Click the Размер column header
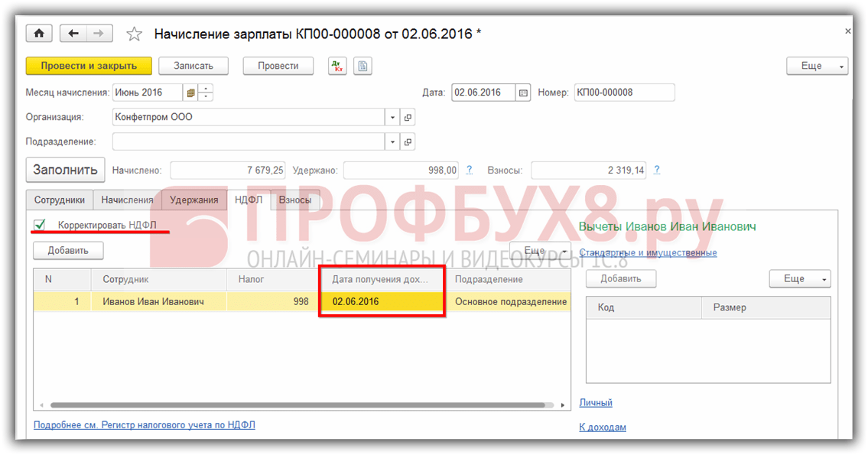Viewport: 868px width, 455px height. 766,307
